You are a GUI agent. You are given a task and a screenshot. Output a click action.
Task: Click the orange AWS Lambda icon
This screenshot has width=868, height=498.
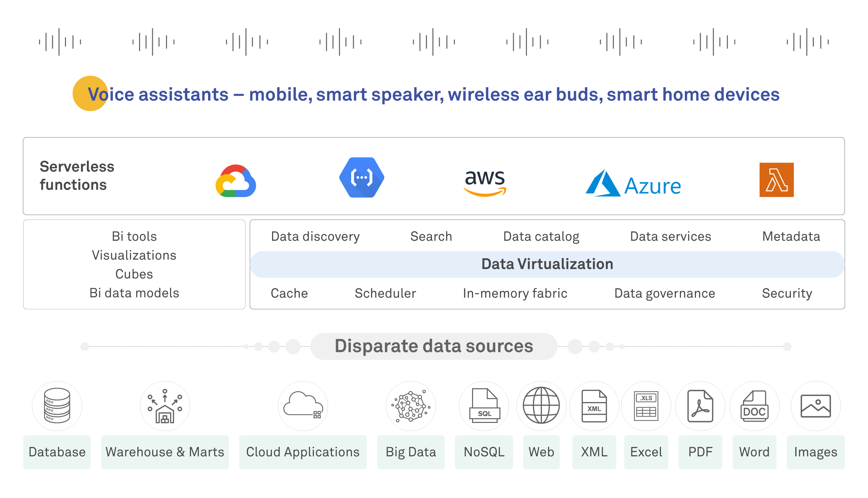tap(776, 180)
